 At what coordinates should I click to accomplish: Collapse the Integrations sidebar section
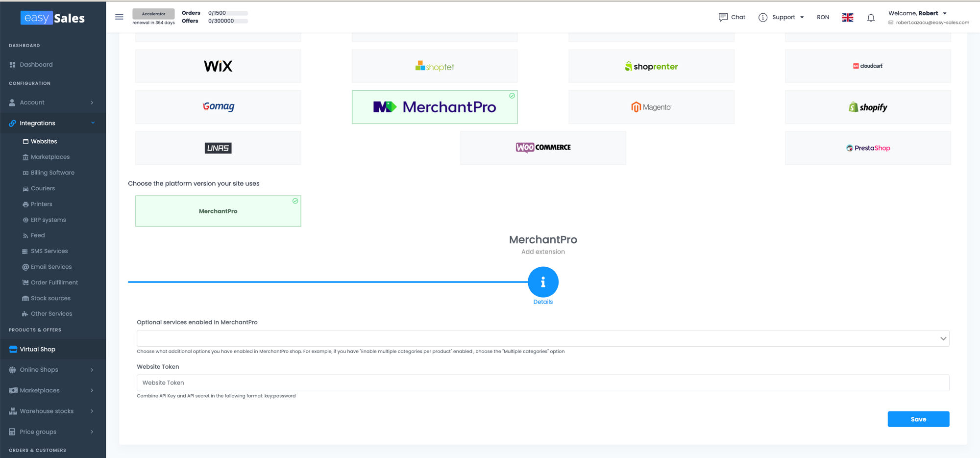point(93,123)
